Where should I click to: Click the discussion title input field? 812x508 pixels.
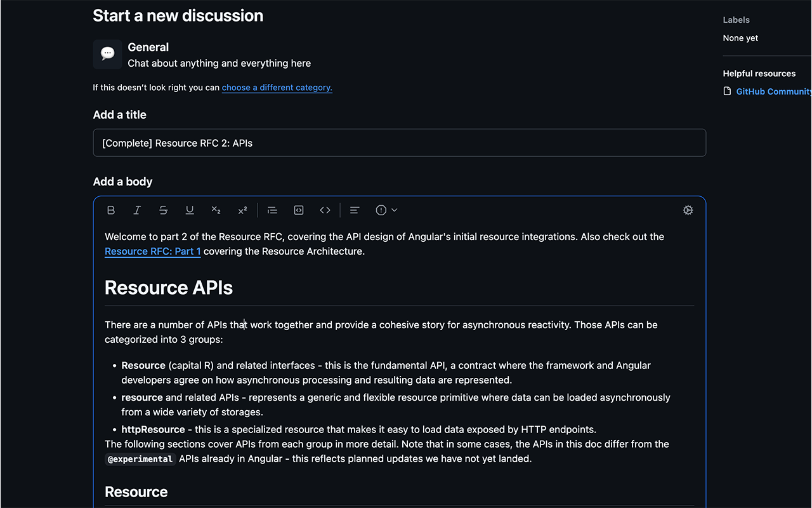tap(399, 142)
